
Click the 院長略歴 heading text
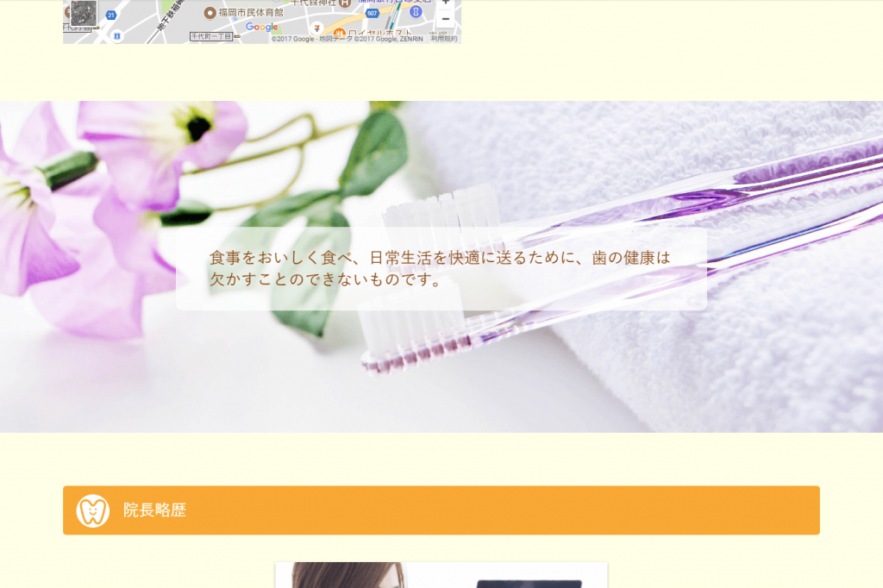tap(155, 510)
